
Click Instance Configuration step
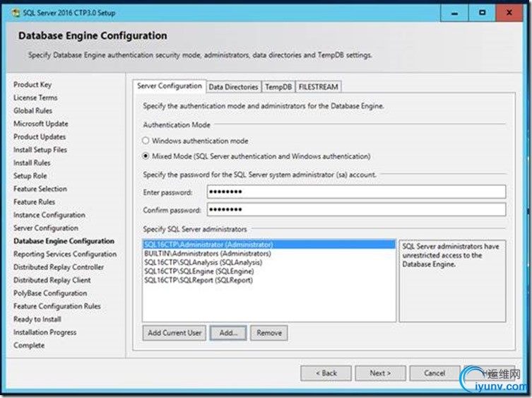(x=49, y=215)
